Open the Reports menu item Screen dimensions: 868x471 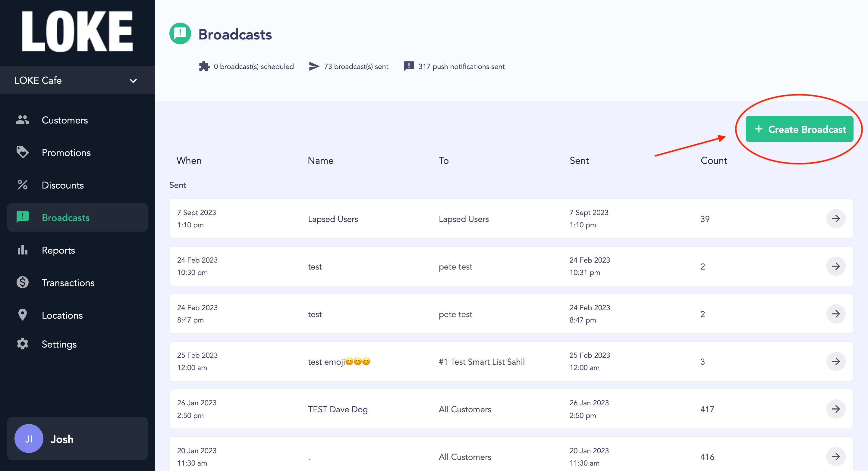click(77, 250)
